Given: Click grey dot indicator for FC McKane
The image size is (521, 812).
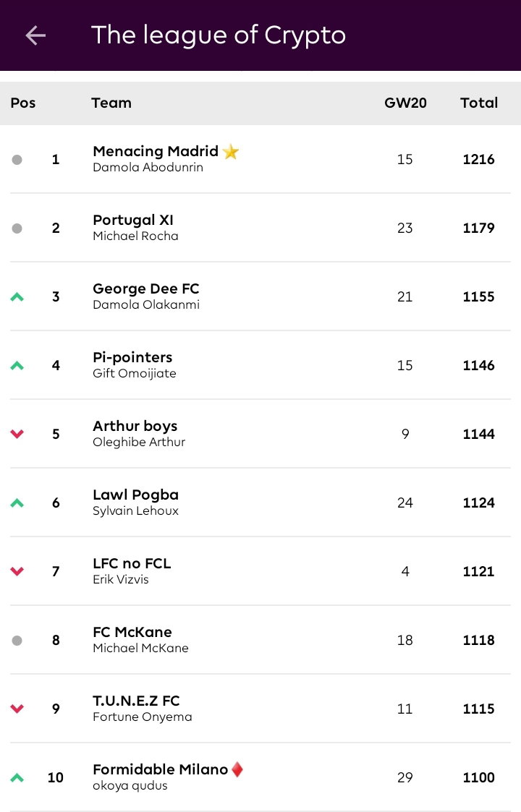Looking at the screenshot, I should [x=17, y=641].
